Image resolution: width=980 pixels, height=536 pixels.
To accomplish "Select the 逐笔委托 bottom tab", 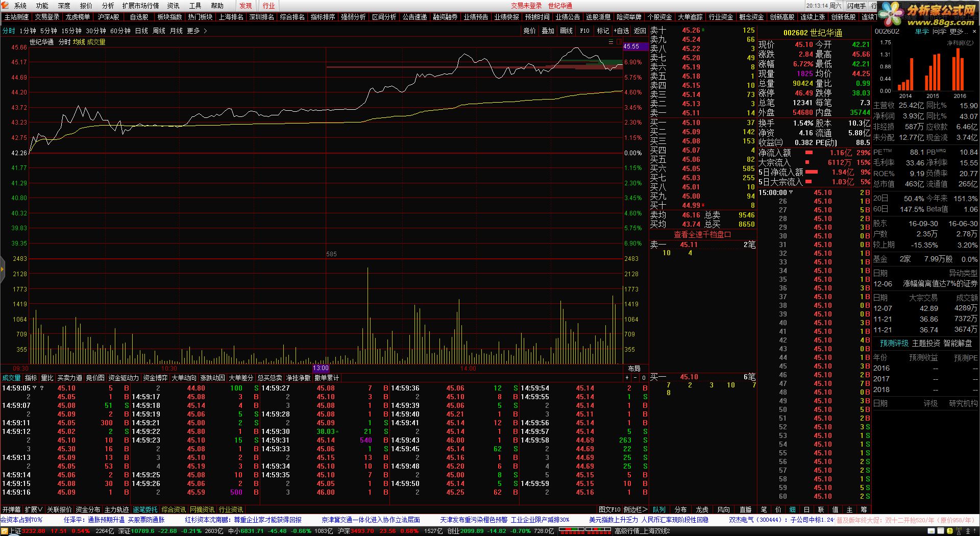I will coord(145,509).
